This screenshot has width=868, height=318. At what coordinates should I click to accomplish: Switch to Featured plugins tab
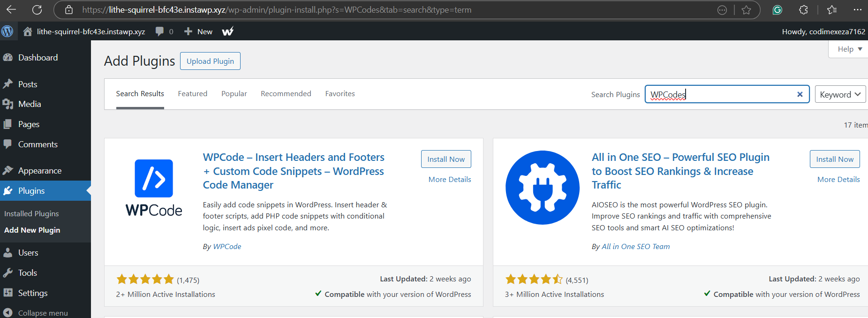point(193,94)
